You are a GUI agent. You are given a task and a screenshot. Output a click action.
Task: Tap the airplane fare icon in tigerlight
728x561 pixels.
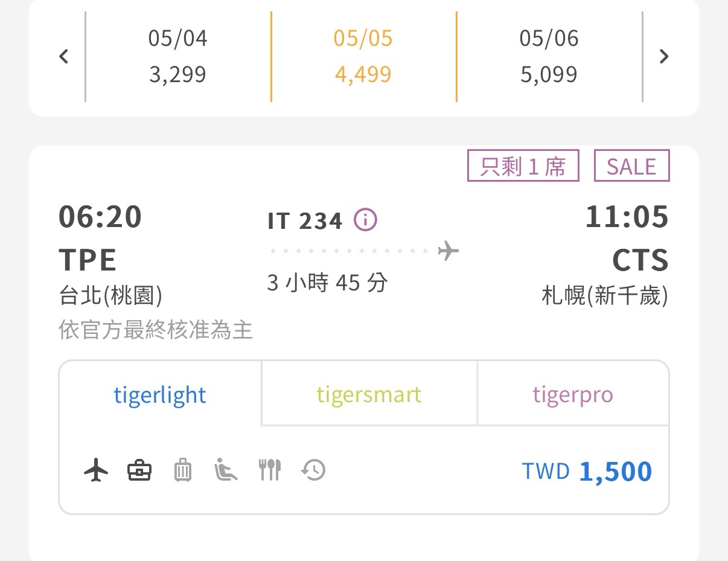point(96,470)
